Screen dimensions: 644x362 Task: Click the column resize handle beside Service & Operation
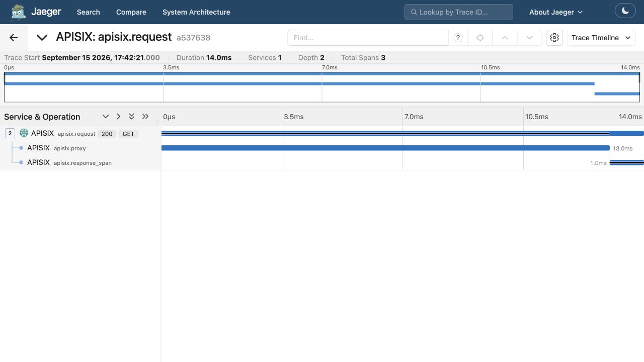pyautogui.click(x=157, y=122)
